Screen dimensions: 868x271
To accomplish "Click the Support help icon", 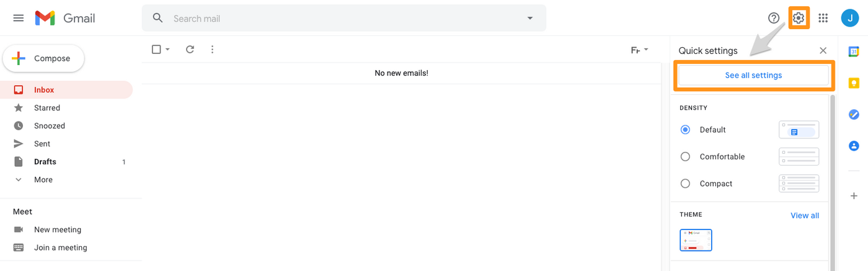I will click(x=774, y=18).
